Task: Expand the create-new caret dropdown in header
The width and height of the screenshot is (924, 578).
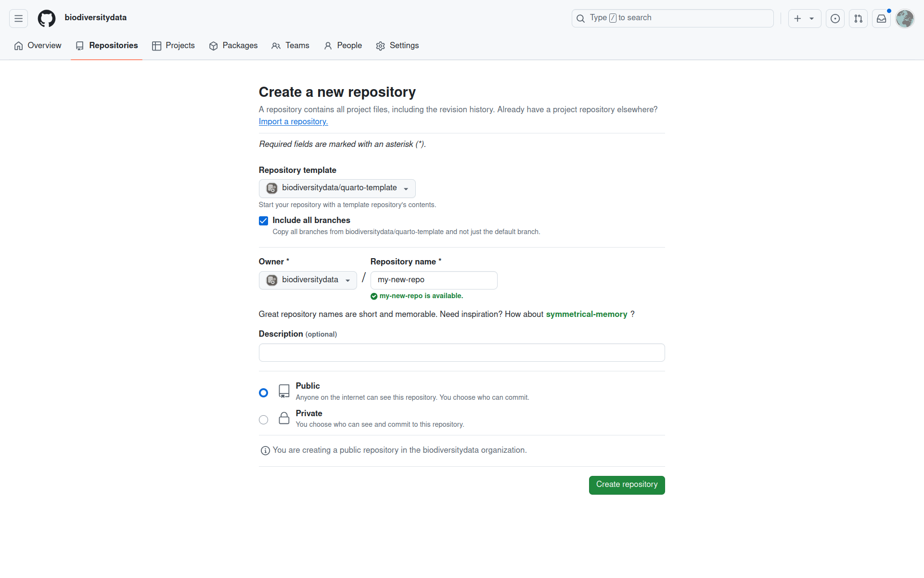Action: (x=812, y=18)
